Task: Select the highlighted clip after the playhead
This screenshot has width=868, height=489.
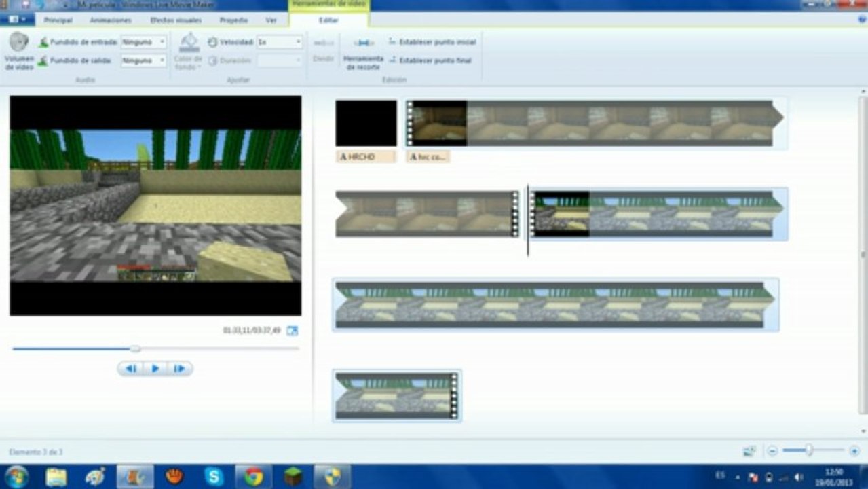Action: [x=658, y=214]
